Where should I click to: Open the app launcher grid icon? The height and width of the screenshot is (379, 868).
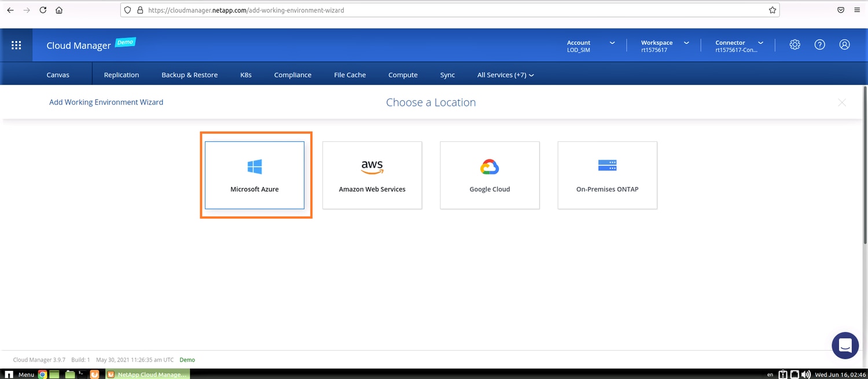tap(16, 45)
